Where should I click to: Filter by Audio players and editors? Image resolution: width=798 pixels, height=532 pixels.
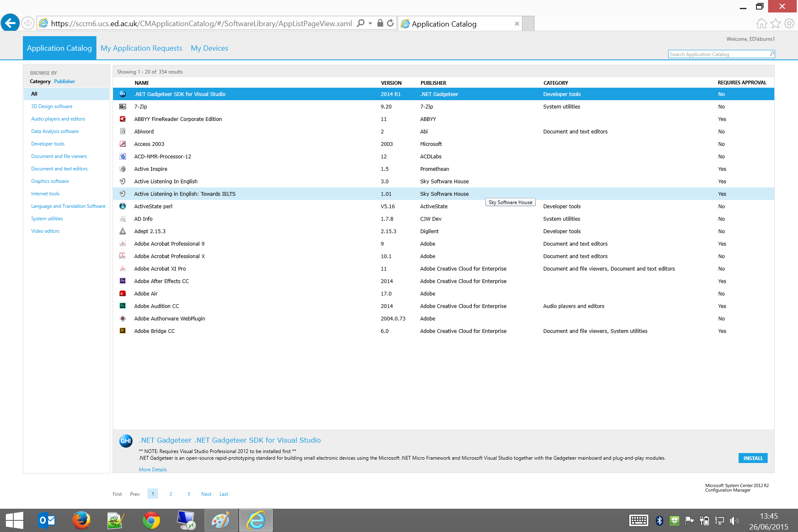[x=58, y=119]
